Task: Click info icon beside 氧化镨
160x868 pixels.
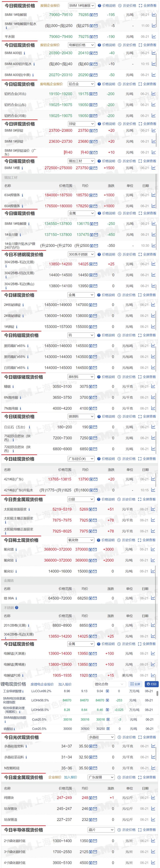Action: pos(16,549)
